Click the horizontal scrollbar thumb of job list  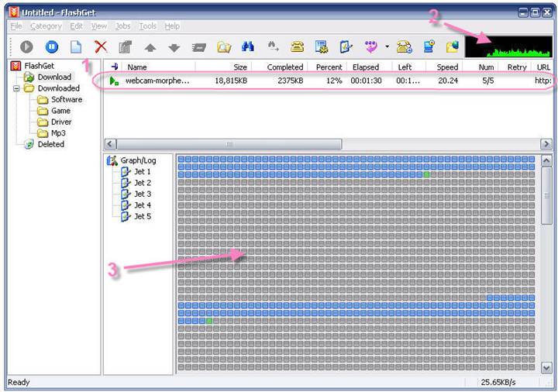(x=229, y=144)
